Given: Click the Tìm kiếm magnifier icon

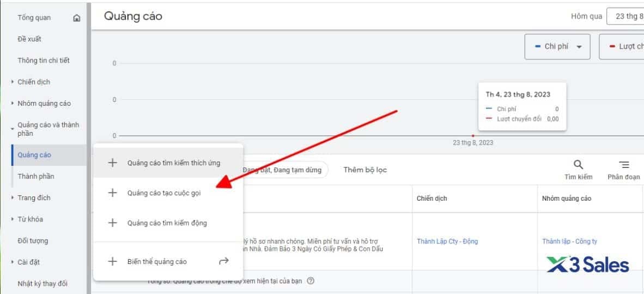Looking at the screenshot, I should point(578,165).
